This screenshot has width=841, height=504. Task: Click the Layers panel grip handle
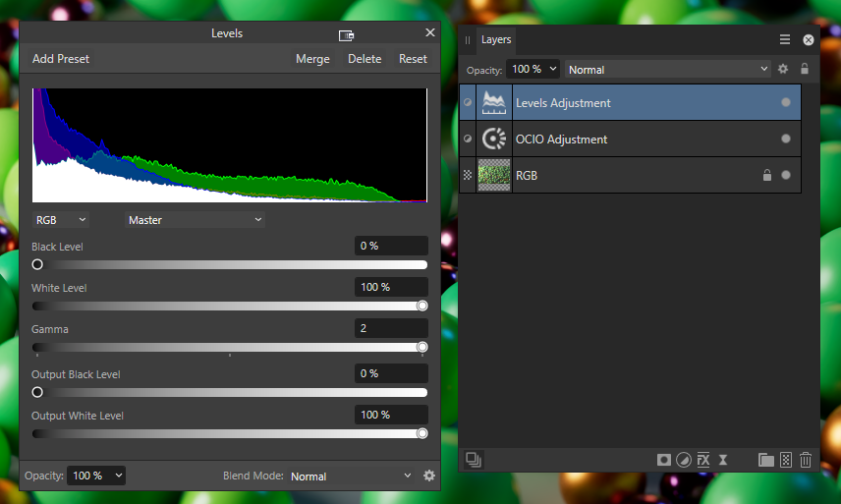click(x=468, y=40)
